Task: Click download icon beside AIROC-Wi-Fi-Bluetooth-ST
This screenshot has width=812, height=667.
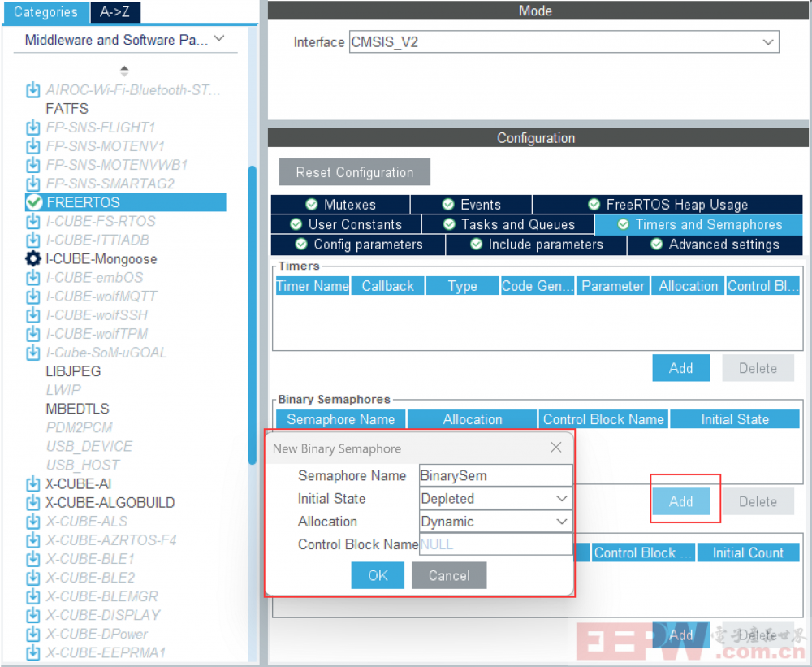Action: coord(32,89)
